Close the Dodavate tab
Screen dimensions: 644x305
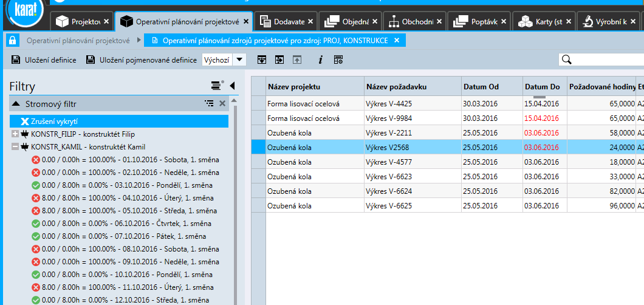click(310, 21)
